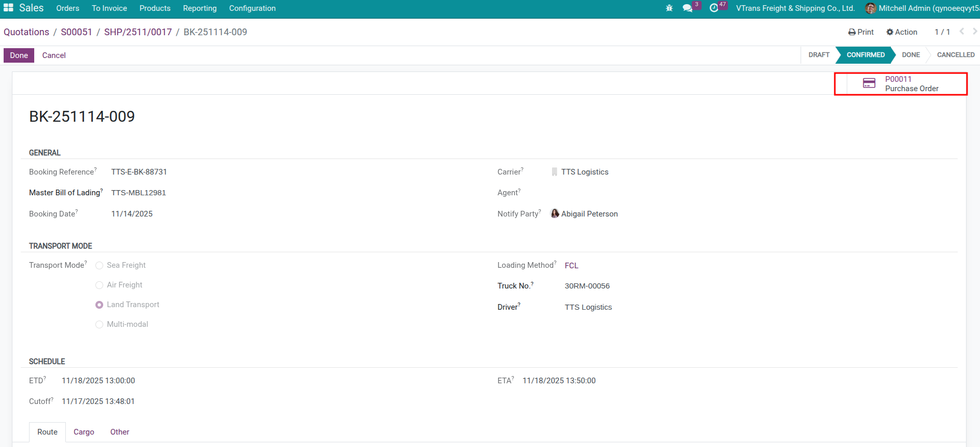Image resolution: width=980 pixels, height=447 pixels.
Task: Click the debug bug icon
Action: click(x=669, y=8)
